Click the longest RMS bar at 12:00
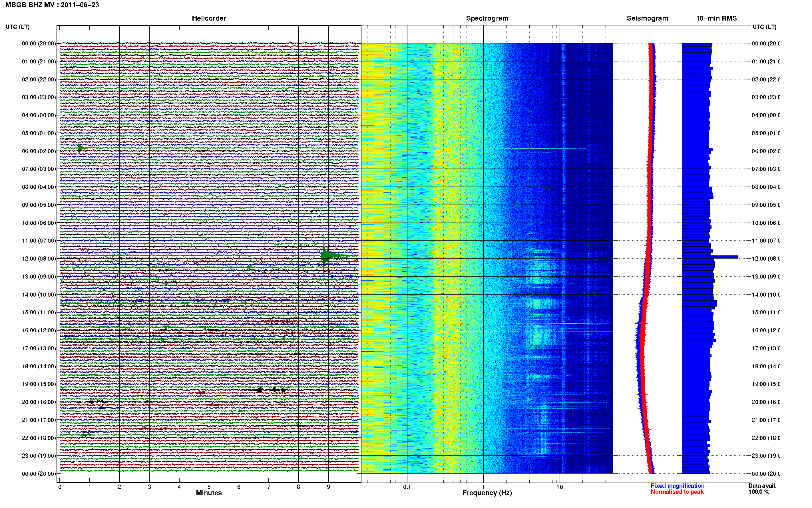812x508 pixels. click(710, 257)
